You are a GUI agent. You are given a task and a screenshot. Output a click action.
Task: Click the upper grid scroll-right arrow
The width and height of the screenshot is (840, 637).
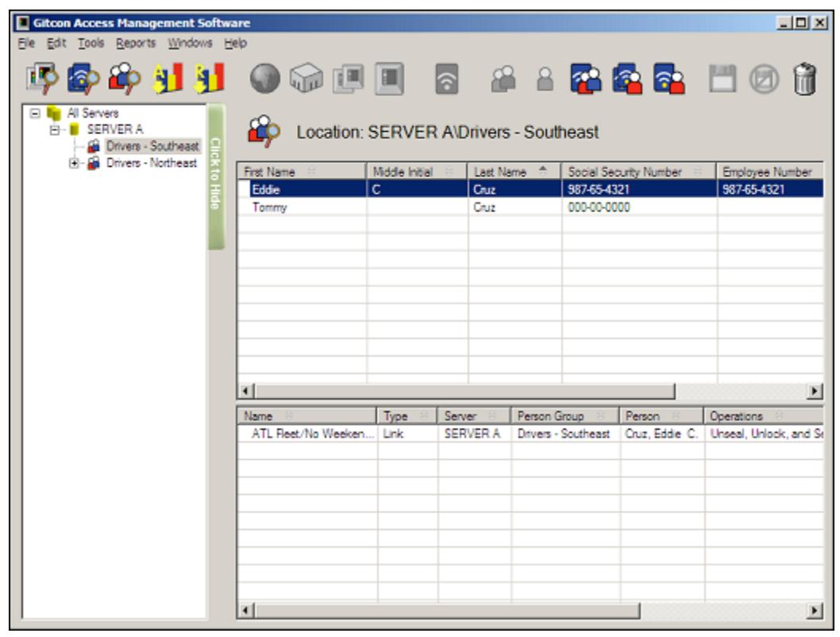pos(815,391)
